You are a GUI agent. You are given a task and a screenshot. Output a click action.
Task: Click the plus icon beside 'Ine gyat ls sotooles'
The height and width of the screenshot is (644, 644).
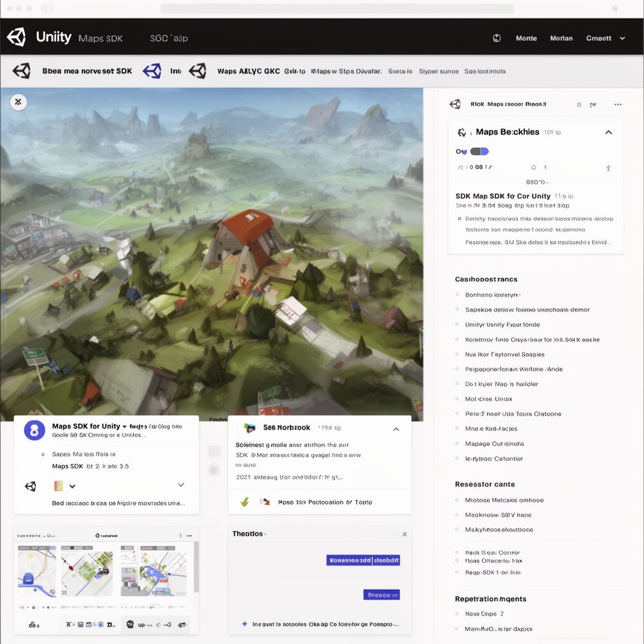(x=245, y=624)
